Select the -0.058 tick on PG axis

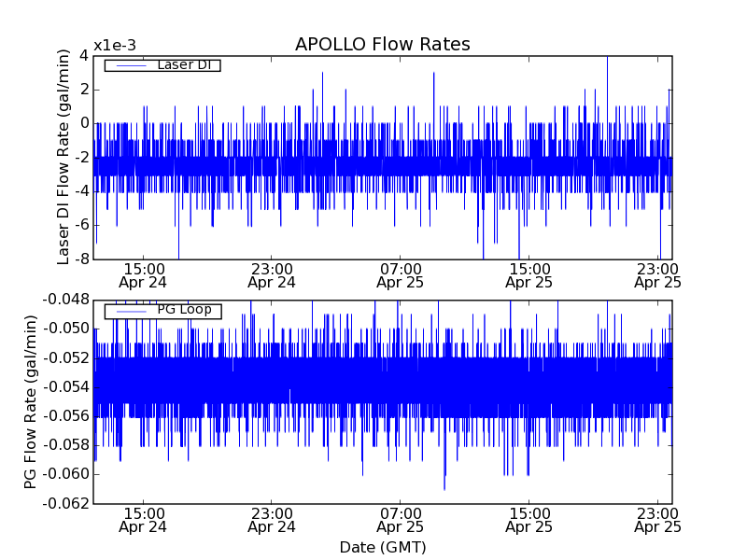(66, 445)
